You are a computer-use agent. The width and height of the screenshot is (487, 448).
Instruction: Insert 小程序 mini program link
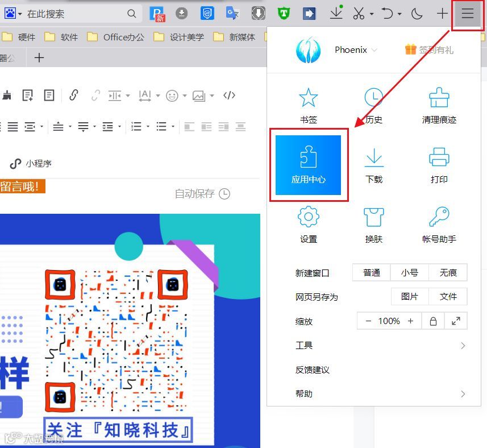31,163
